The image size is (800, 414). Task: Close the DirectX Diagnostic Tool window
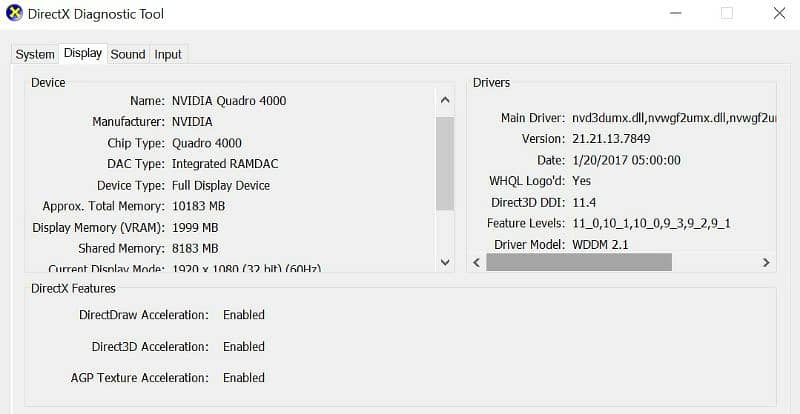[779, 13]
